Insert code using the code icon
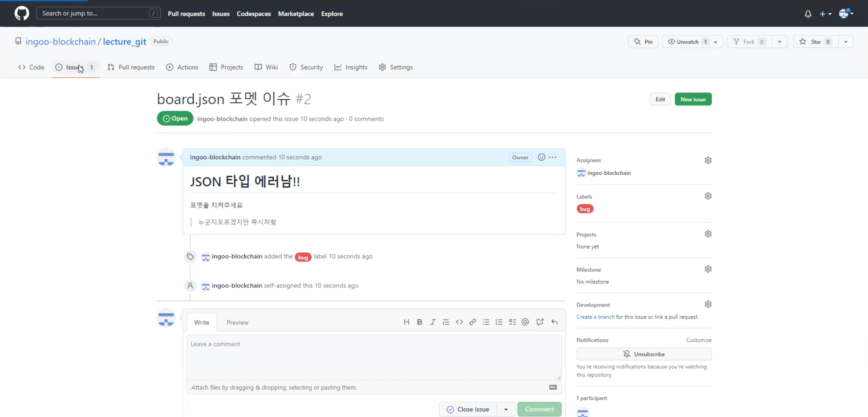The image size is (868, 417). 459,322
